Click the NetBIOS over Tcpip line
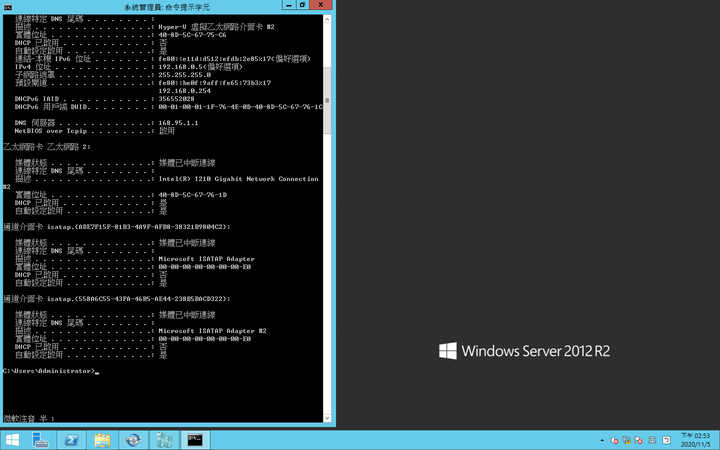720x450 pixels. [94, 131]
